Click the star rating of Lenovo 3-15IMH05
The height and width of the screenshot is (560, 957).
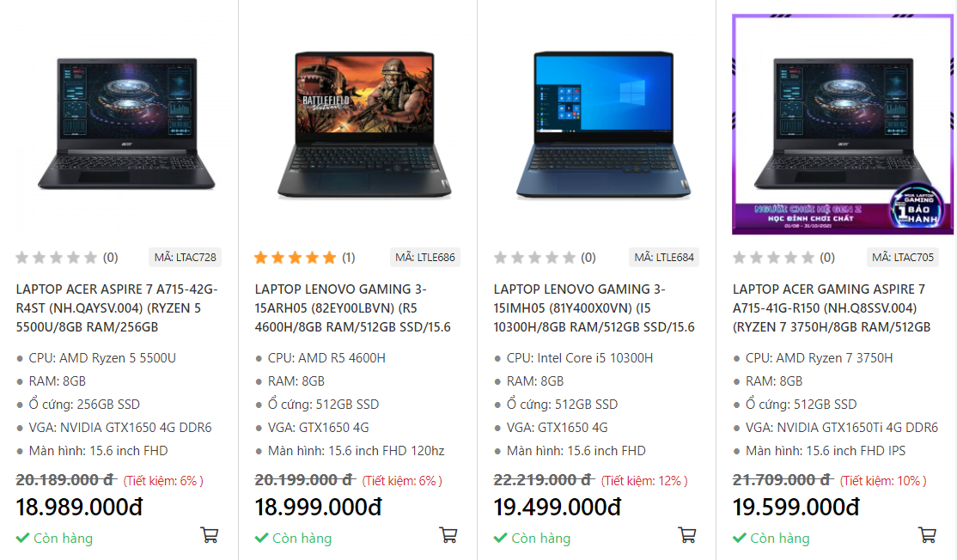534,257
